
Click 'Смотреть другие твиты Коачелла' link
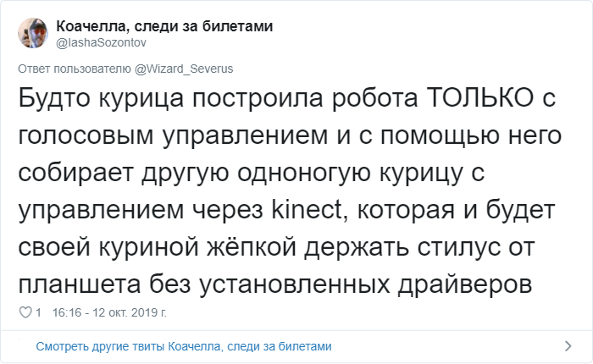tap(184, 346)
